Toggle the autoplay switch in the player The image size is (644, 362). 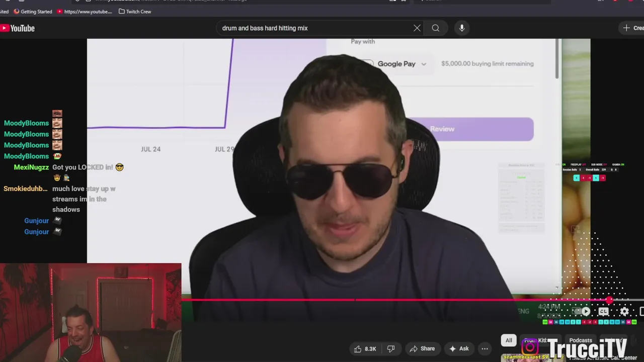tap(583, 311)
